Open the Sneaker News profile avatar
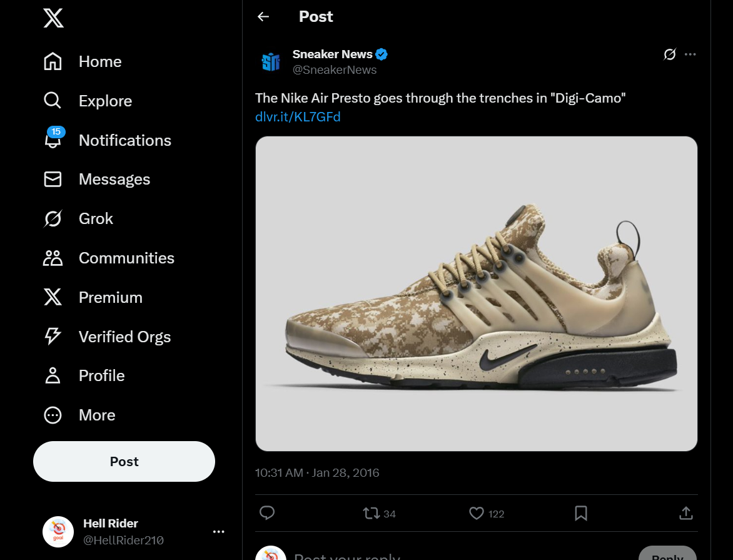The width and height of the screenshot is (733, 560). click(x=271, y=61)
